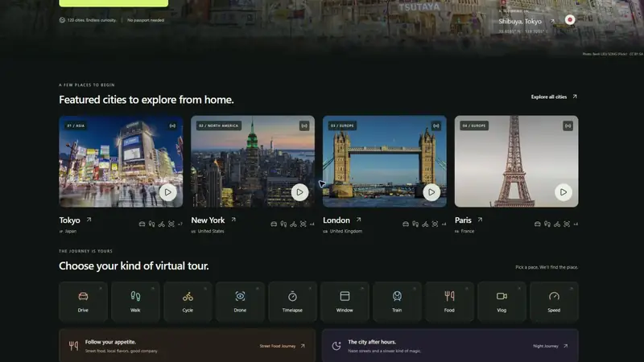Click the Tokyo drive car icon

142,224
